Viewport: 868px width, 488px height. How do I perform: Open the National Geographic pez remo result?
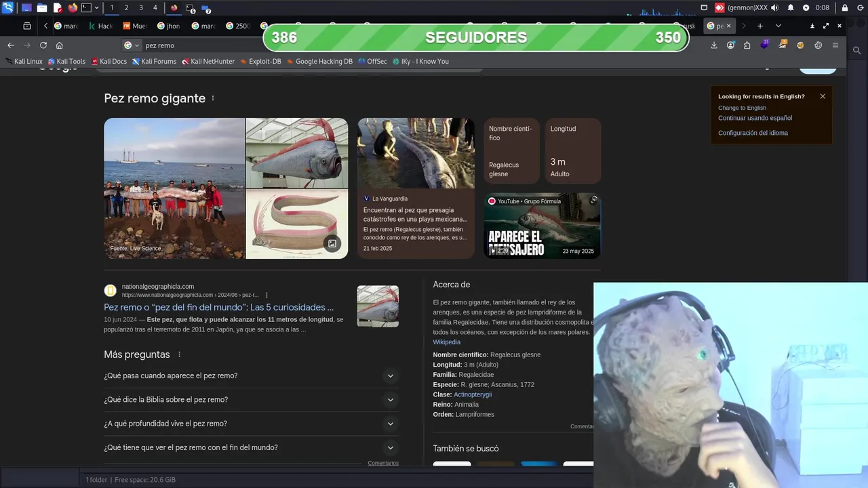[x=218, y=307]
